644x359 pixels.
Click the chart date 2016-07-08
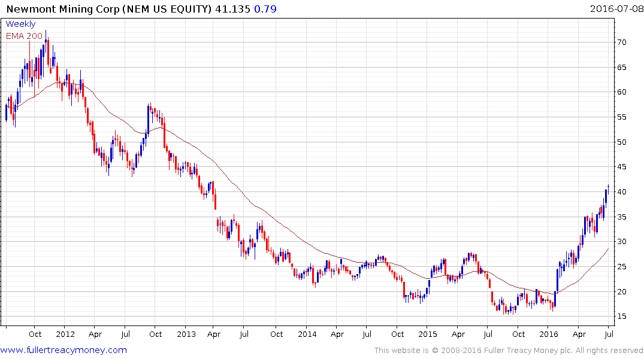(x=616, y=8)
